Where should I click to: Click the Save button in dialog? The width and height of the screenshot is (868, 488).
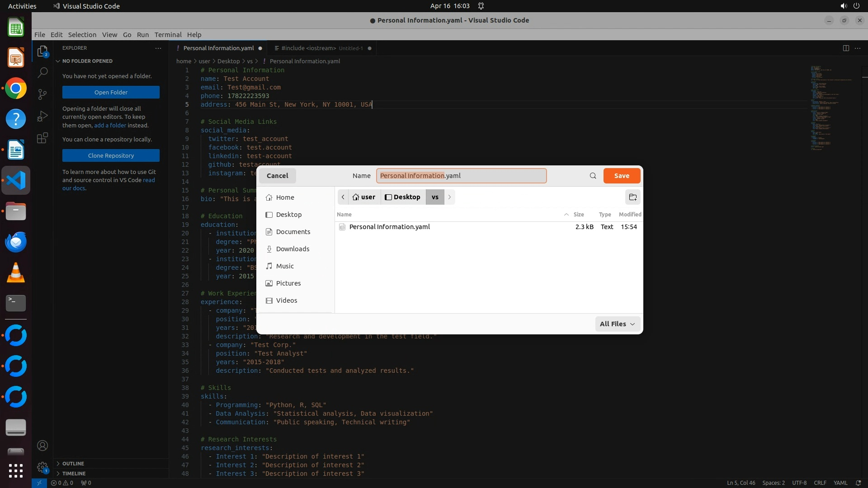622,176
